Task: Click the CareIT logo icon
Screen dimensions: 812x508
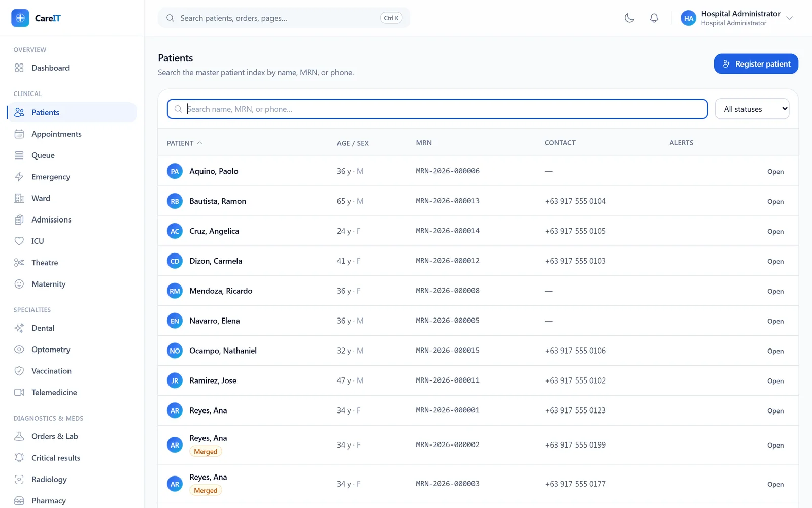Action: pyautogui.click(x=20, y=18)
